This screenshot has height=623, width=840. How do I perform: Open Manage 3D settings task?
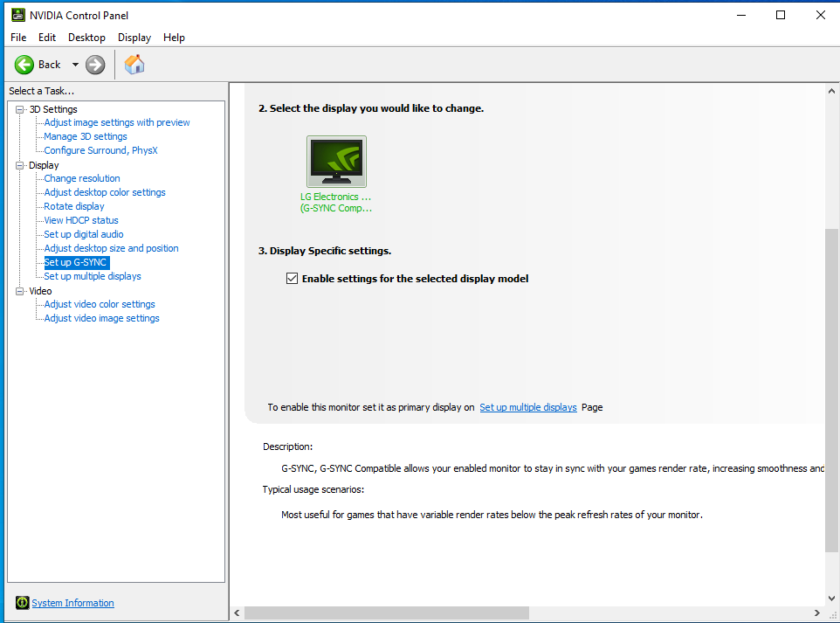coord(86,136)
